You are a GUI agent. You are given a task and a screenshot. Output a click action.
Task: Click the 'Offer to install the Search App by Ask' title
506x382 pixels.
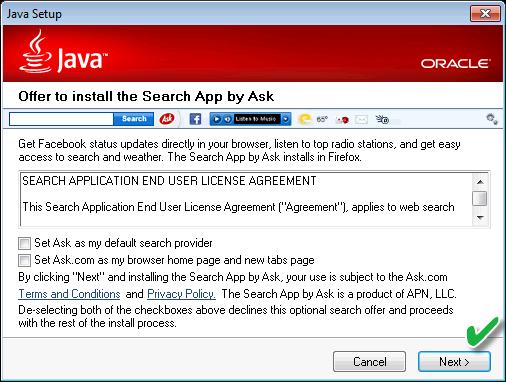point(146,97)
